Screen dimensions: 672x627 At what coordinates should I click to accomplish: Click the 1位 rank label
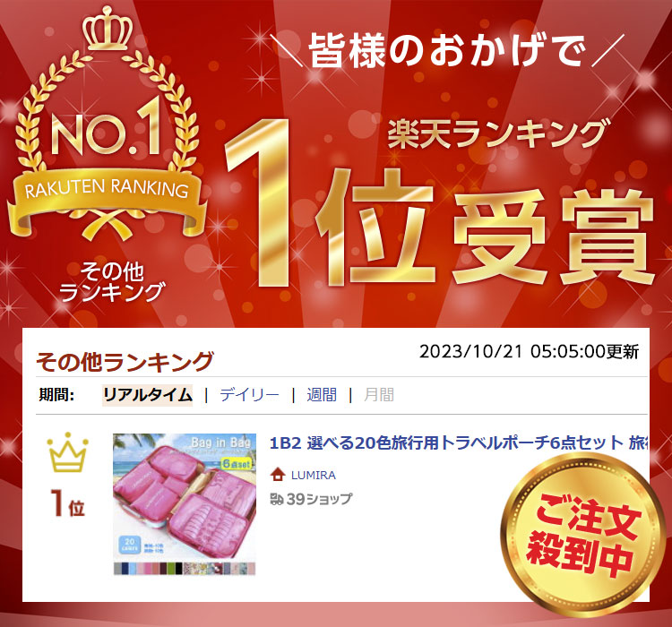pos(68,503)
